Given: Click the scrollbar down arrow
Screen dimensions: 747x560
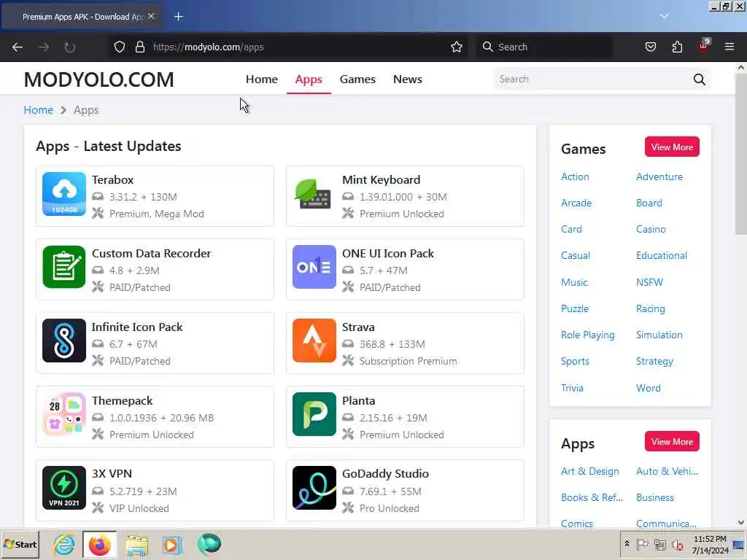Looking at the screenshot, I should [x=741, y=522].
